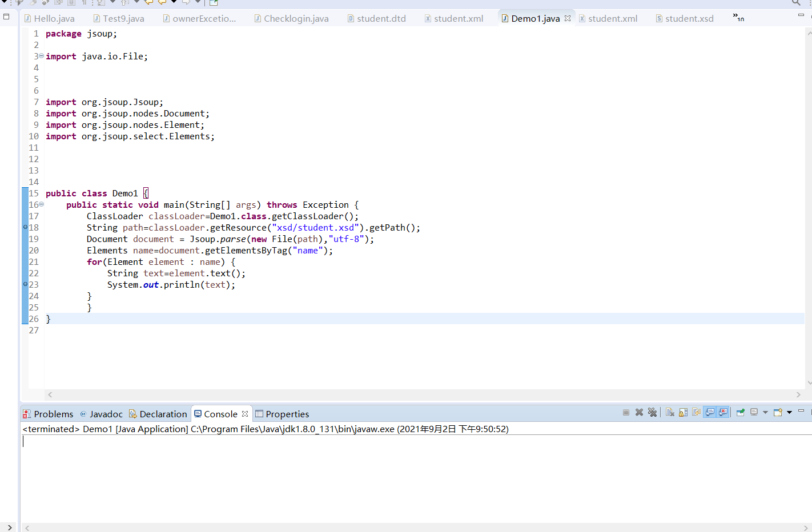The image size is (812, 532).
Task: Expand the Open Console dropdown arrow
Action: (789, 412)
